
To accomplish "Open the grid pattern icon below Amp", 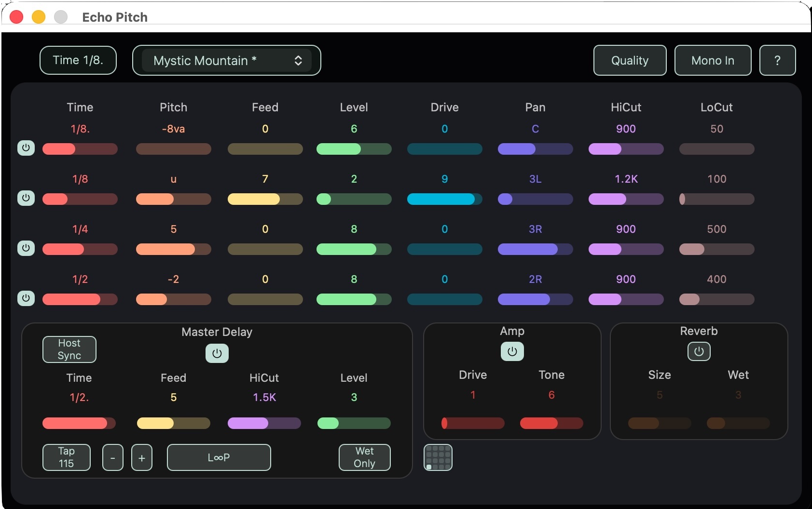I will (x=438, y=457).
